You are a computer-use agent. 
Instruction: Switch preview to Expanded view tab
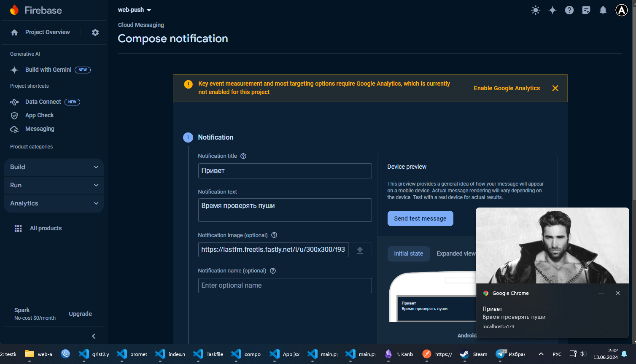[x=456, y=253]
